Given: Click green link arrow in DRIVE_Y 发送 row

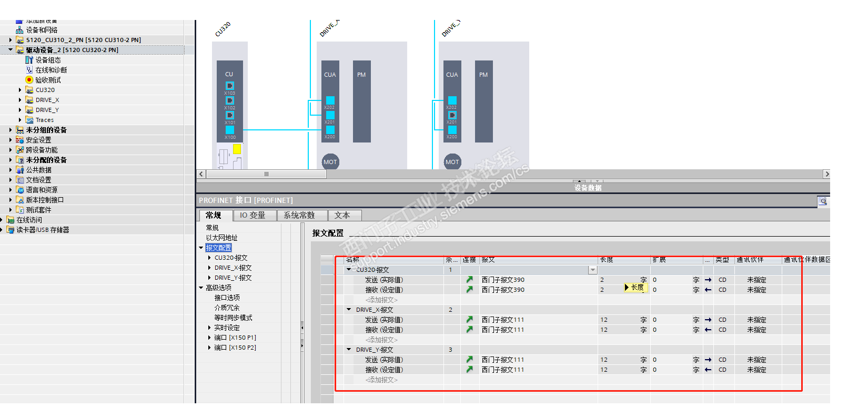Looking at the screenshot, I should pos(469,360).
